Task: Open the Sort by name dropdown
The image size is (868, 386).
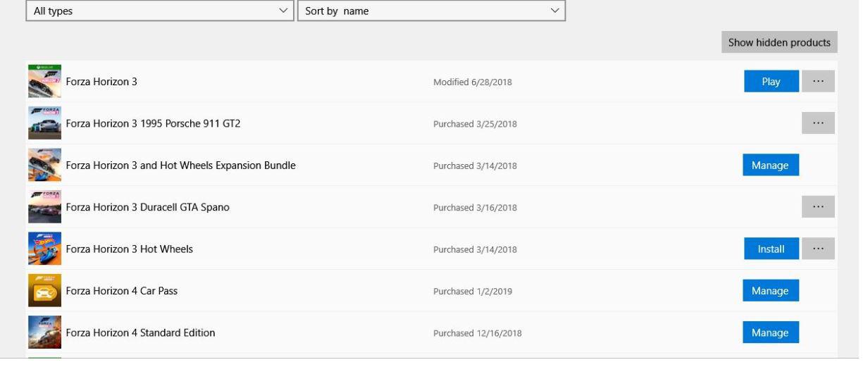Action: [431, 11]
